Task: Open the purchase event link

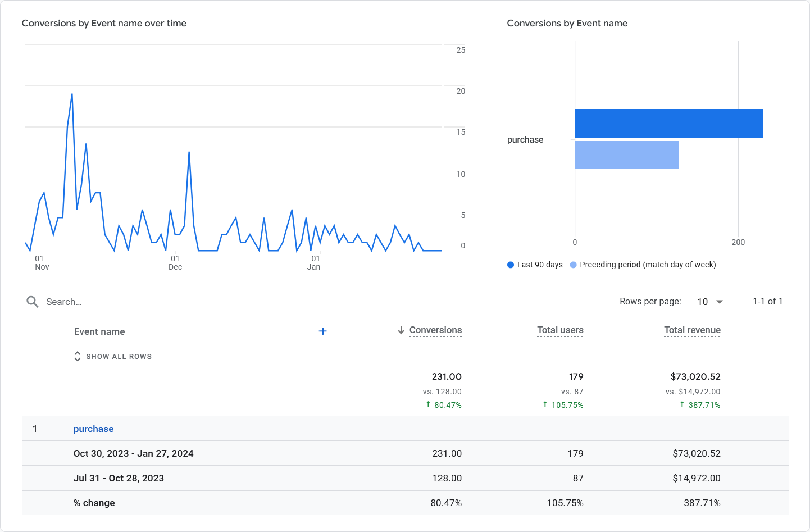Action: point(94,429)
